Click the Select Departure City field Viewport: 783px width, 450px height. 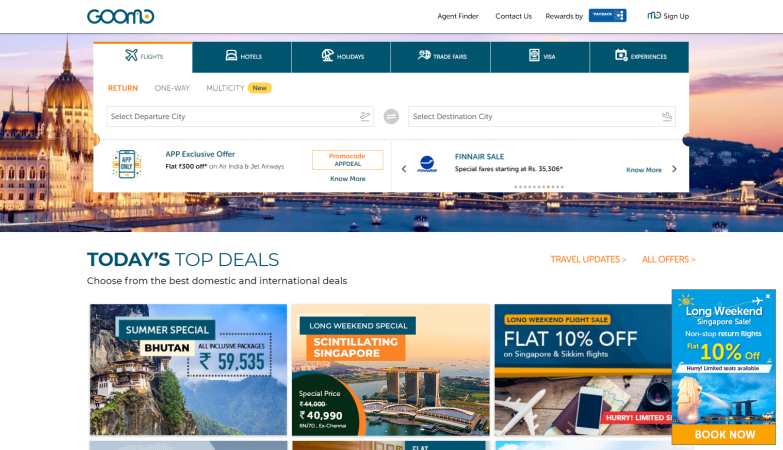(240, 116)
